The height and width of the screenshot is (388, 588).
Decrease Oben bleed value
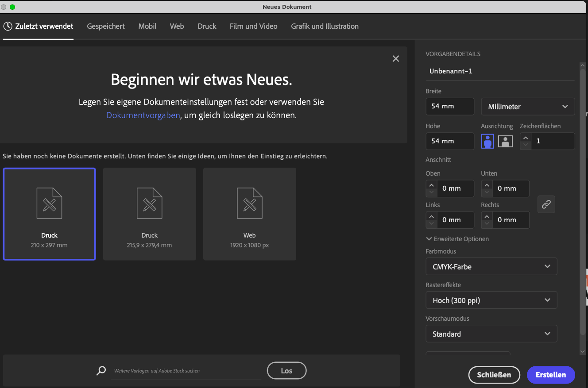pyautogui.click(x=431, y=192)
